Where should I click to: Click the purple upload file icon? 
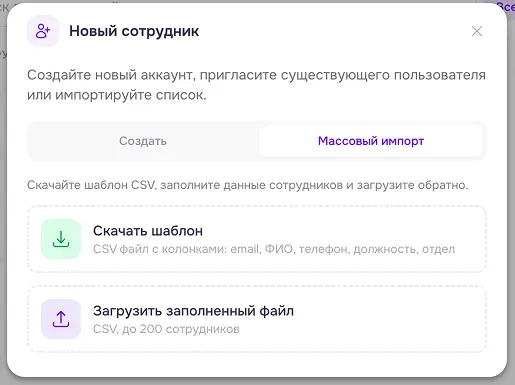pos(61,319)
